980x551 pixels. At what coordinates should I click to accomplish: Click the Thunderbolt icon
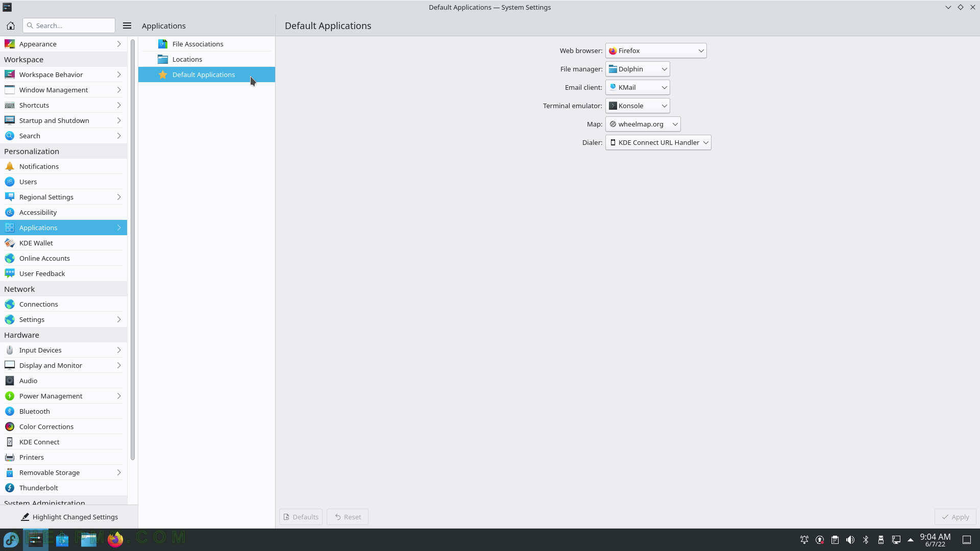10,488
